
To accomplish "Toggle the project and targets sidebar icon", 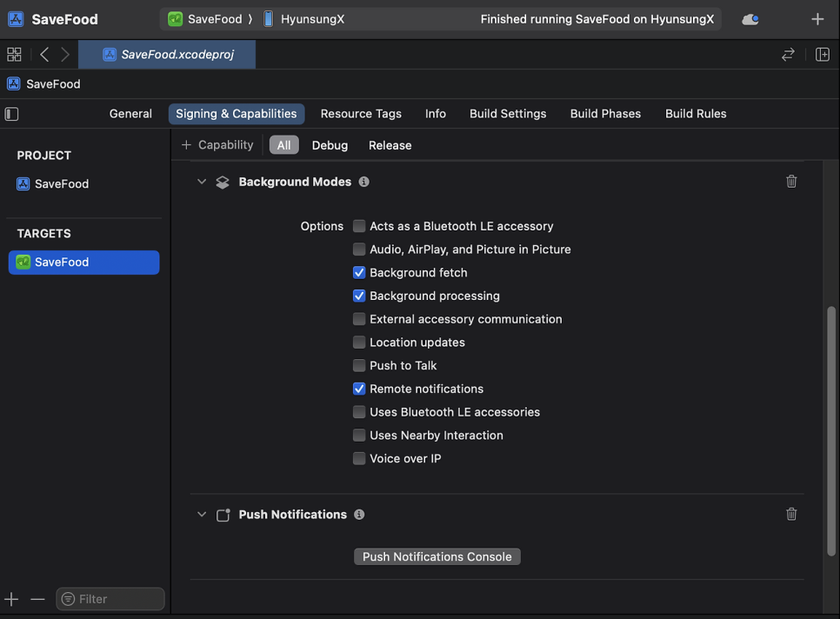I will [x=12, y=114].
